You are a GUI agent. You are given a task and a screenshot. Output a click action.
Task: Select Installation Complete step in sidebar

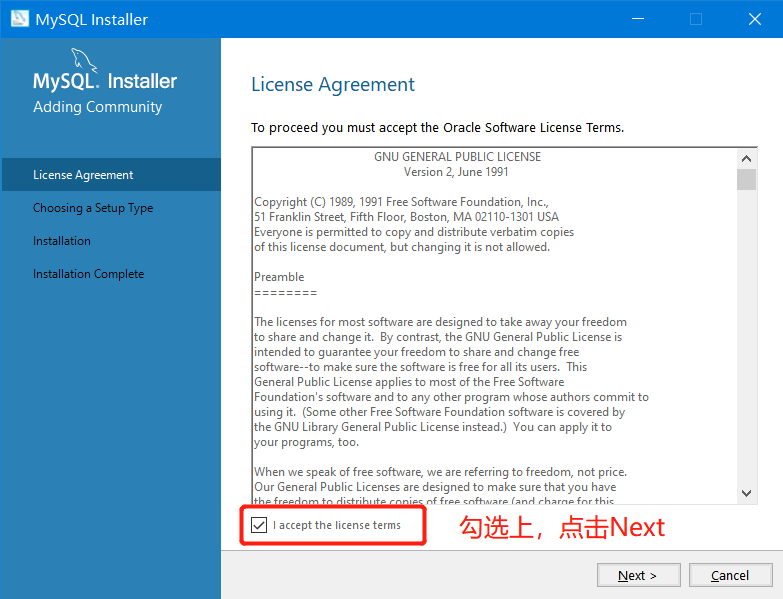tap(88, 274)
